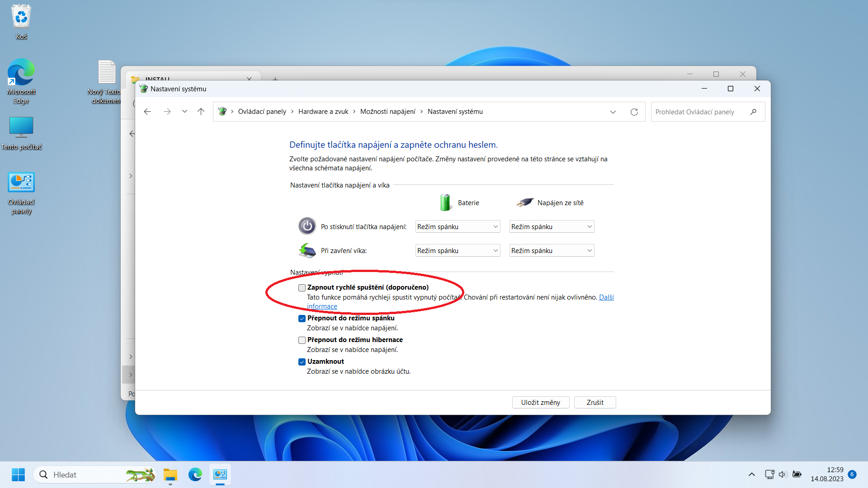Enable Zapnout rychlé spuštění checkbox
The image size is (868, 488).
tap(302, 288)
